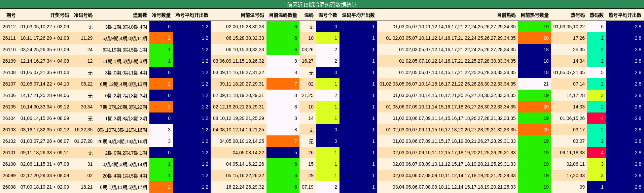Select the 温号个数 column header
This screenshot has width=644, height=193.
[x=328, y=15]
